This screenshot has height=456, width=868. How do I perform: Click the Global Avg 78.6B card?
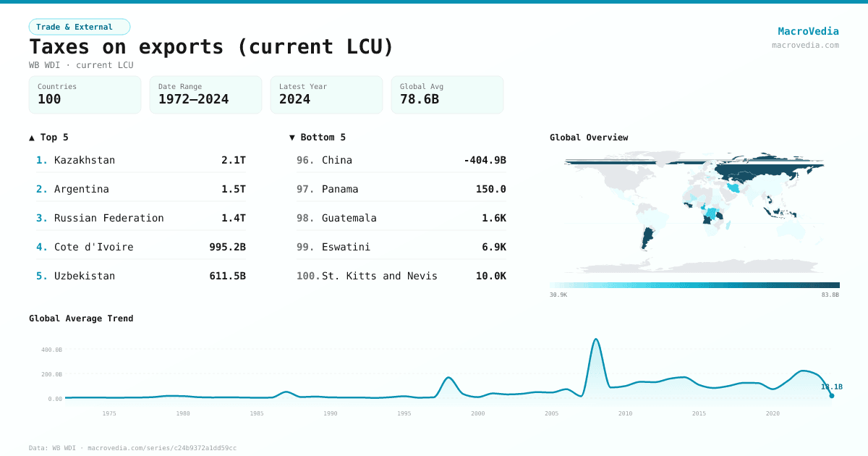447,95
